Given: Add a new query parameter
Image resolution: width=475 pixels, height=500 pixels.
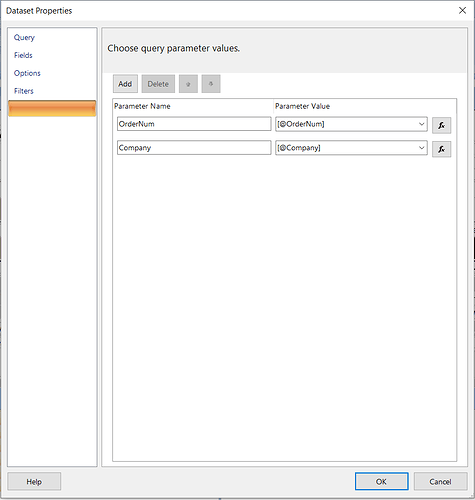Looking at the screenshot, I should (125, 84).
